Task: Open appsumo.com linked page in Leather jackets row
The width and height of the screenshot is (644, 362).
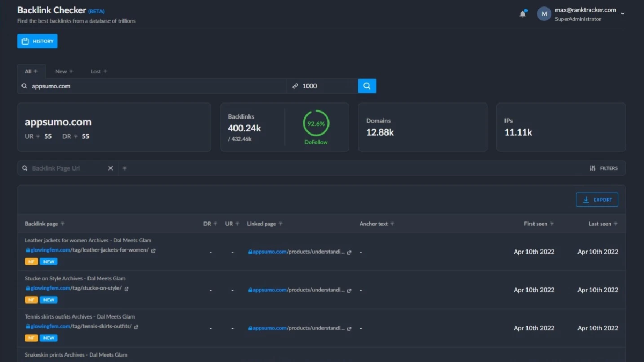Action: [298, 252]
